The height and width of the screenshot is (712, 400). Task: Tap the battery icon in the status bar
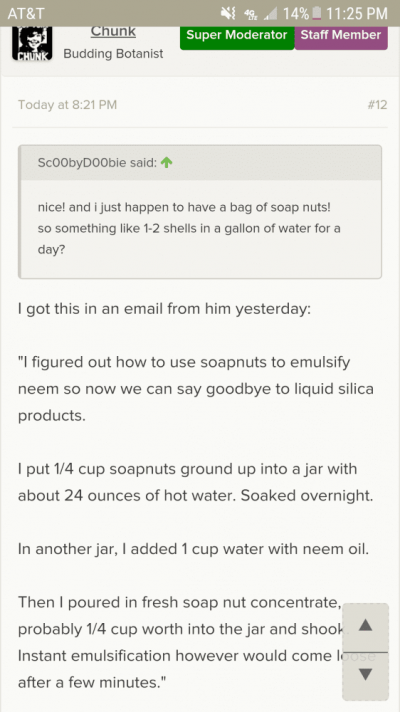[316, 13]
